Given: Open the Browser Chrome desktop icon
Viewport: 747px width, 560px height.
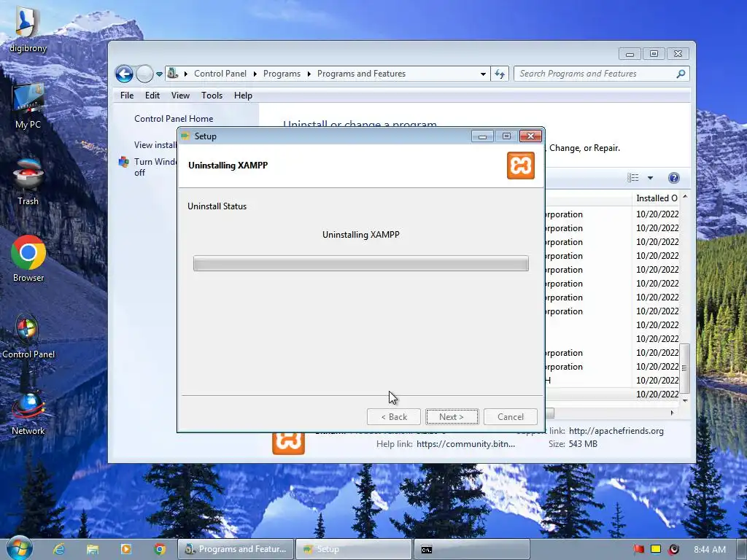Looking at the screenshot, I should tap(28, 259).
